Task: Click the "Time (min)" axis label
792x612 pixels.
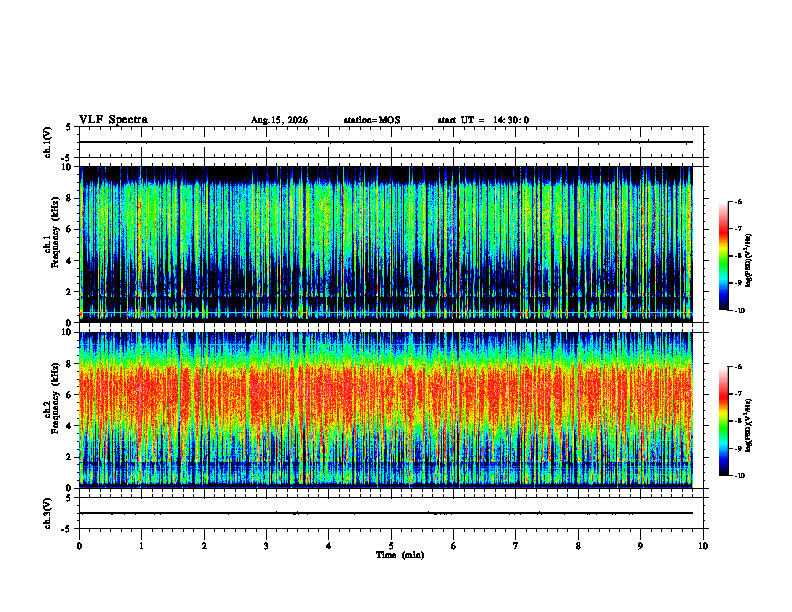Action: (x=400, y=555)
